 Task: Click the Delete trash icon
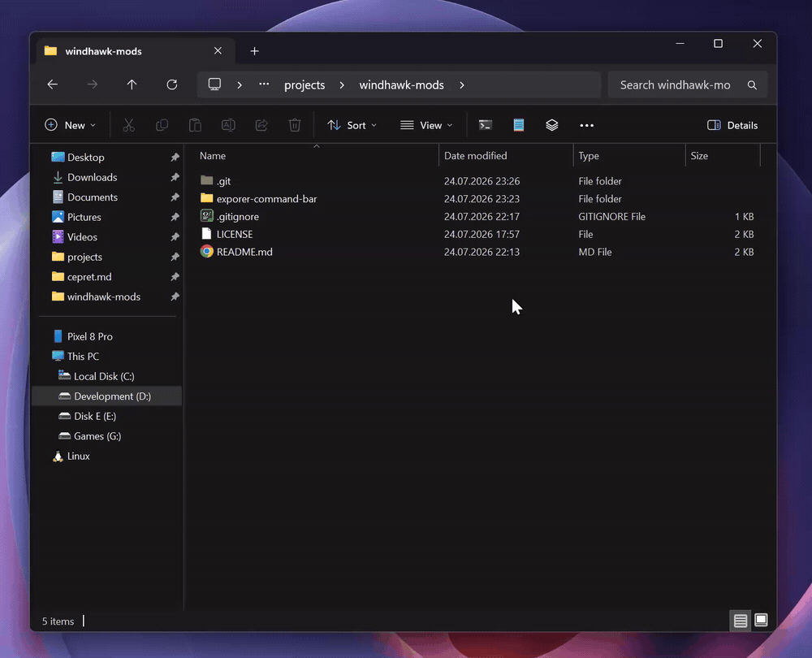(x=295, y=125)
